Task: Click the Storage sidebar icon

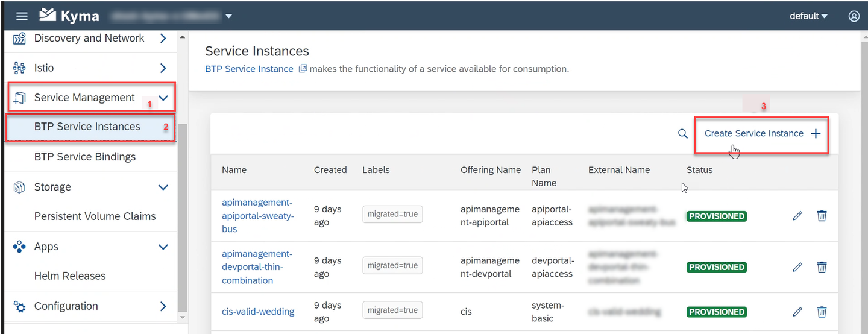Action: pos(19,187)
